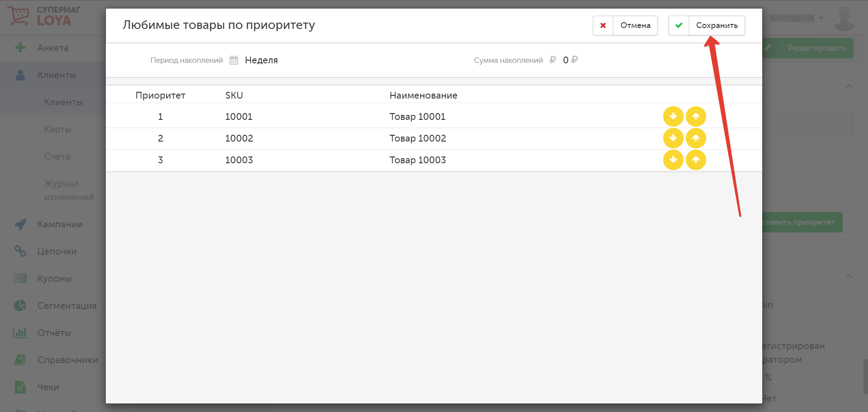Click the name Товар 10002
This screenshot has height=412, width=868.
[x=418, y=138]
